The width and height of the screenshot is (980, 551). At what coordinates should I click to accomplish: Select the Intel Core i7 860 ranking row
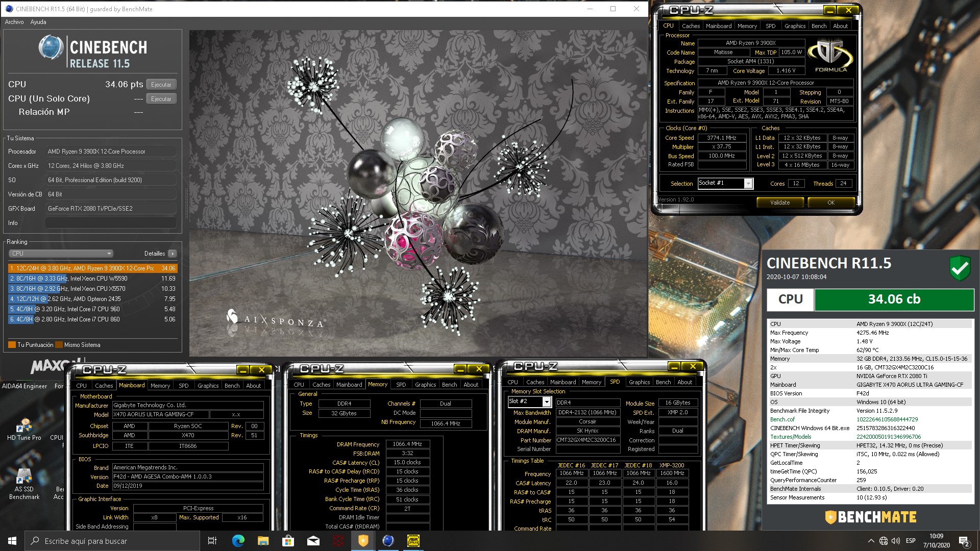[92, 319]
